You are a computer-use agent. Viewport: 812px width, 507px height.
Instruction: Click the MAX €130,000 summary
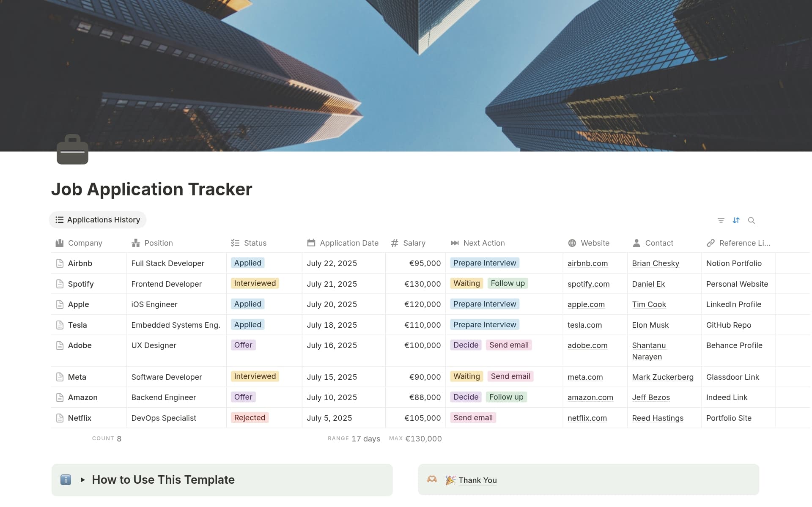415,438
